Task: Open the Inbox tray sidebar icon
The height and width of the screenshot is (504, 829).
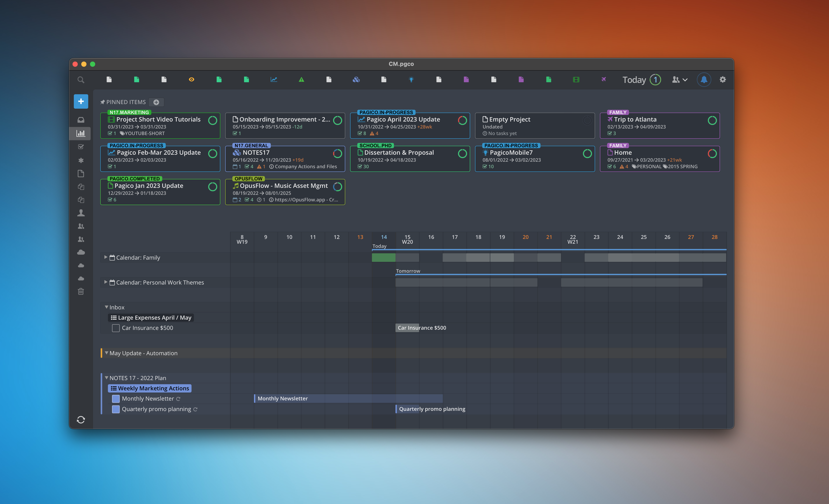Action: coord(81,120)
